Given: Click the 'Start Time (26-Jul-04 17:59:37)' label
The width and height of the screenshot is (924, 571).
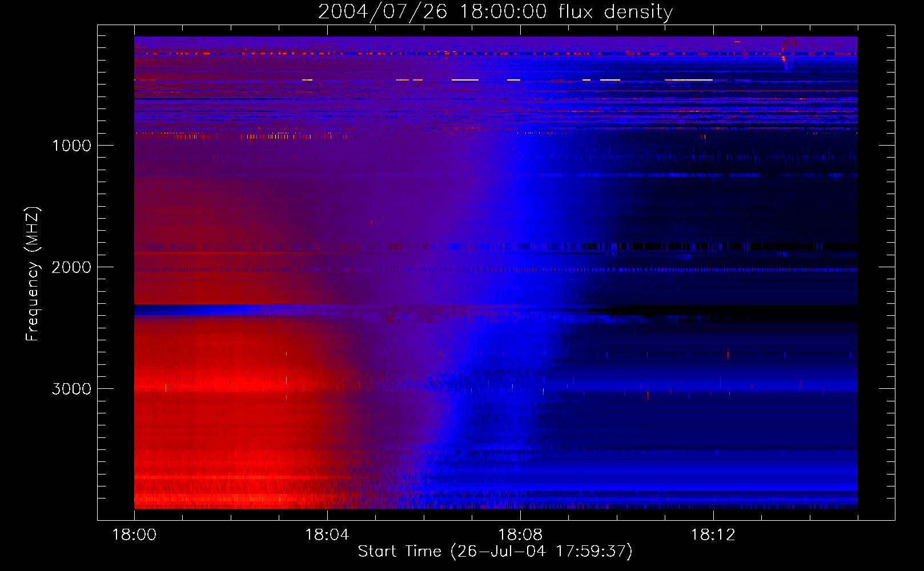Looking at the screenshot, I should pos(495,551).
